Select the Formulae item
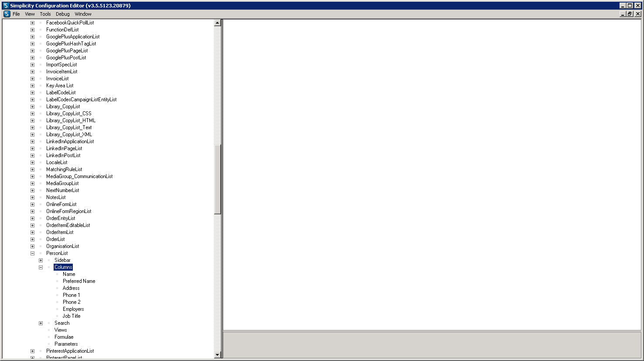Image resolution: width=644 pixels, height=361 pixels. [64, 337]
